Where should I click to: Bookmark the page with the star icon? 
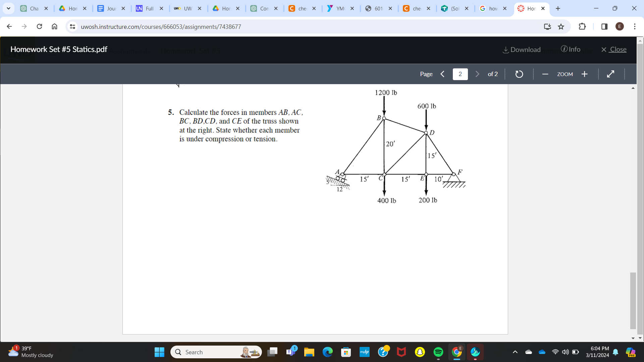coord(561,26)
